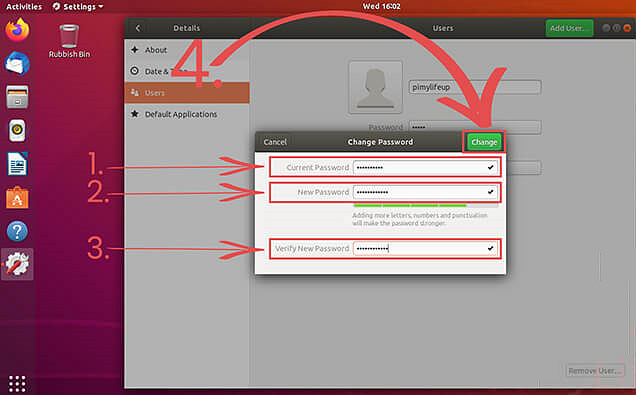Open Firefox from the dock
The width and height of the screenshot is (636, 395).
(x=17, y=30)
